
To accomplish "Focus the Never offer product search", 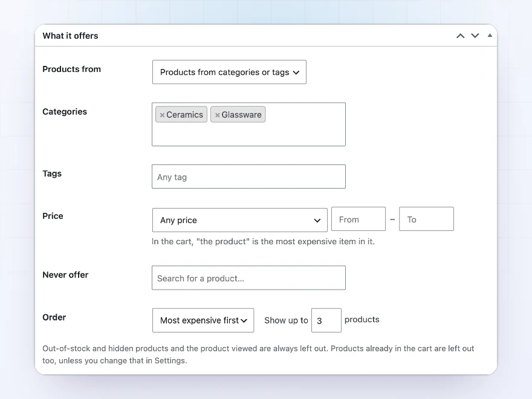I will click(248, 278).
